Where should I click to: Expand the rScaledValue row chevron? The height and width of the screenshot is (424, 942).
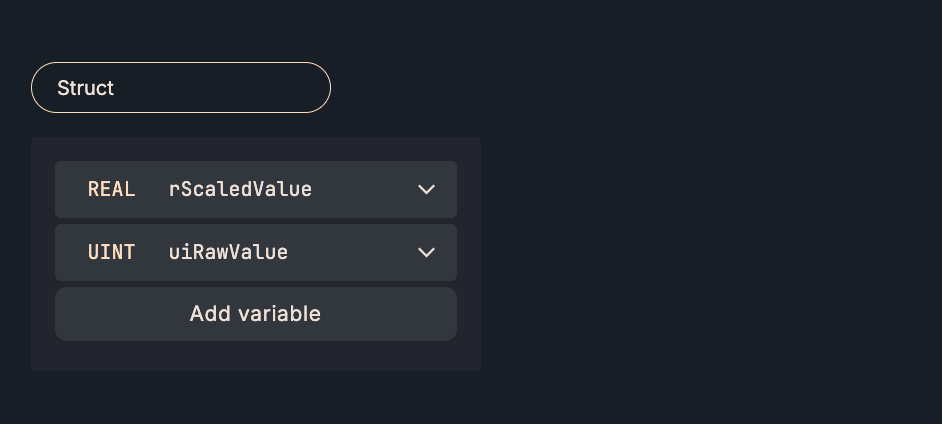426,189
